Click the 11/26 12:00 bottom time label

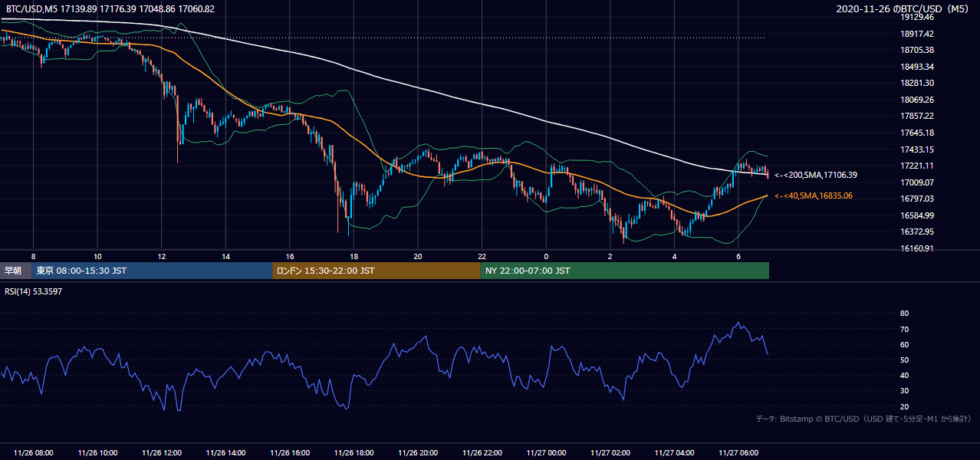[x=162, y=453]
